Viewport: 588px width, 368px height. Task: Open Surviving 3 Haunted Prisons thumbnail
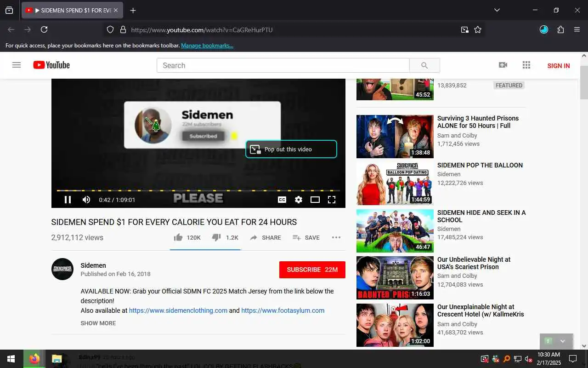click(x=395, y=137)
